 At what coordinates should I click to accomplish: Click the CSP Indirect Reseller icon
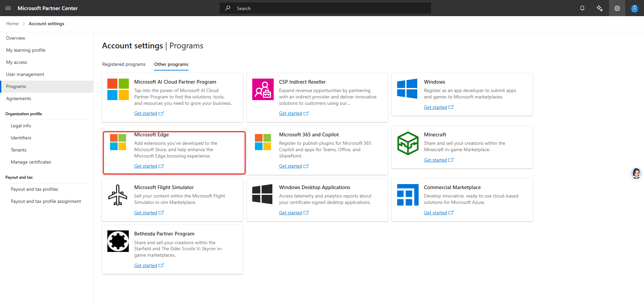tap(263, 89)
